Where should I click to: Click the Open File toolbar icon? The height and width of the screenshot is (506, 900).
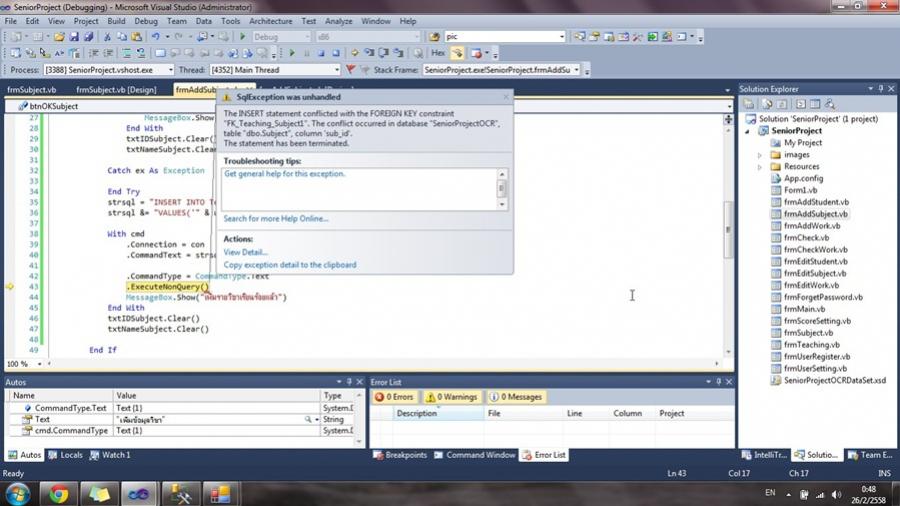59,37
